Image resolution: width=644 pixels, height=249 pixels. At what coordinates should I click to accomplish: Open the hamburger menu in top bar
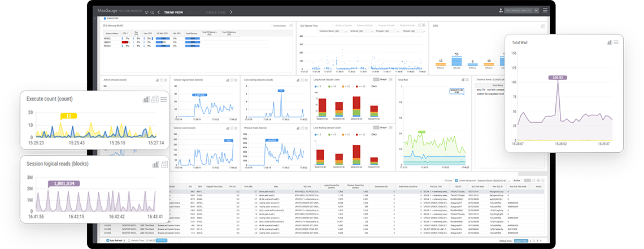coord(545,10)
